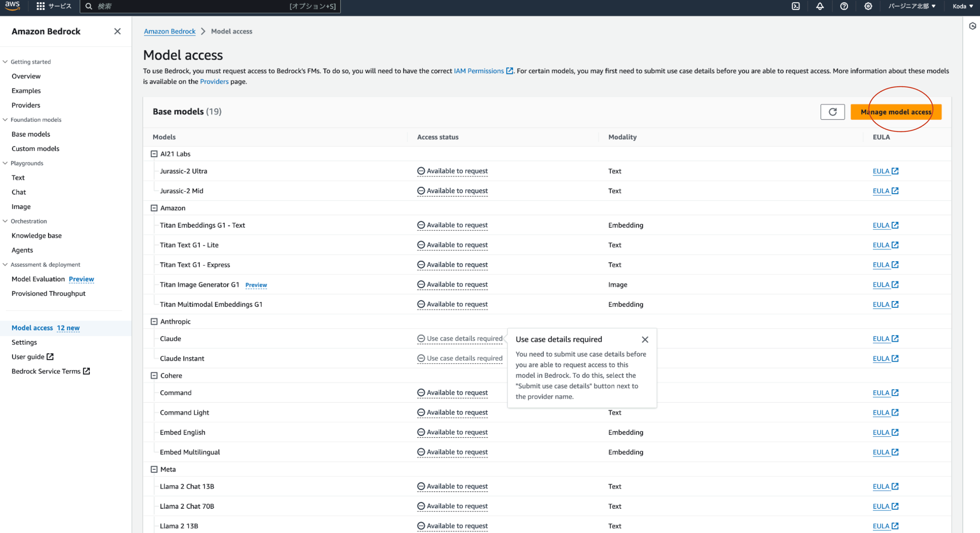The width and height of the screenshot is (980, 533).
Task: Collapse the AI21 Labs model group
Action: pos(154,154)
